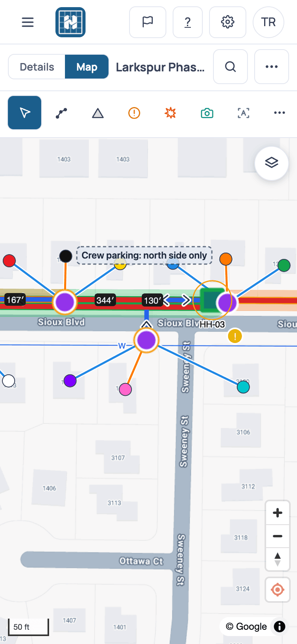The image size is (297, 644).
Task: Click the © Google attribution
Action: [246, 627]
